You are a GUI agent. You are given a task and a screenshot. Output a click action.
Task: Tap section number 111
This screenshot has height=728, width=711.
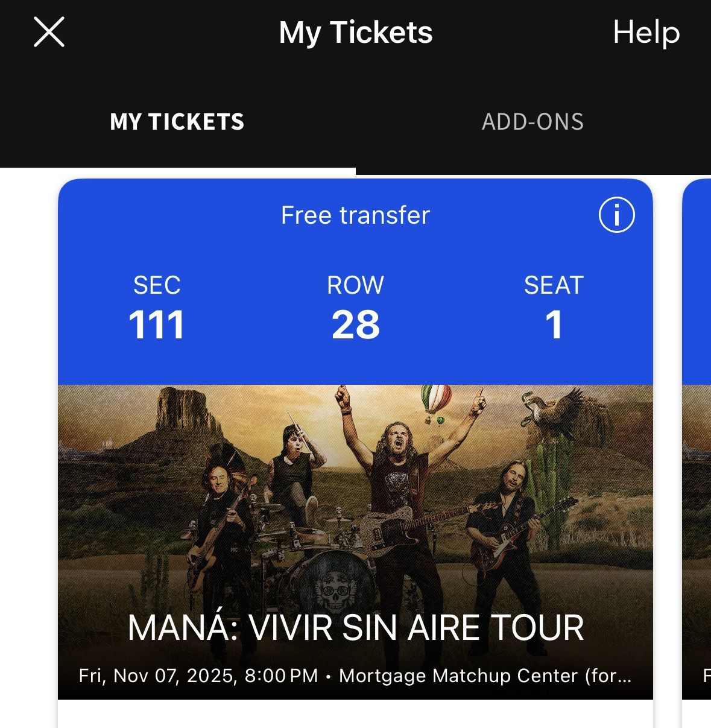click(x=157, y=325)
